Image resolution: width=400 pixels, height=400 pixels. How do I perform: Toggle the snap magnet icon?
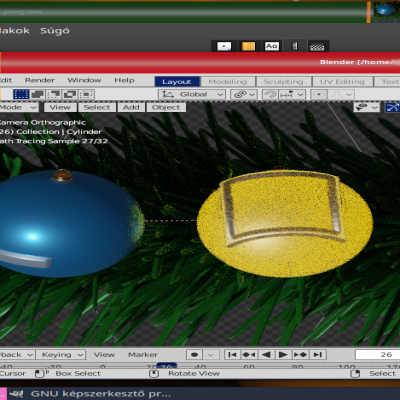[x=270, y=95]
